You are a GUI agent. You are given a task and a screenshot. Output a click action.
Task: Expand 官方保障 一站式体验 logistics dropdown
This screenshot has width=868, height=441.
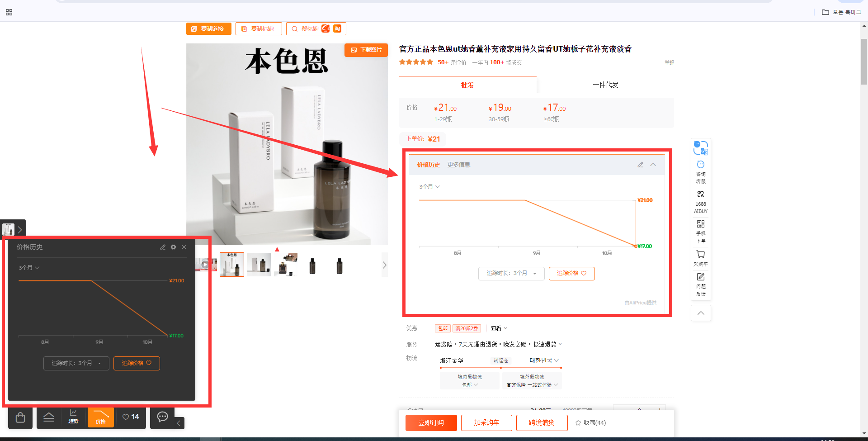click(x=532, y=385)
